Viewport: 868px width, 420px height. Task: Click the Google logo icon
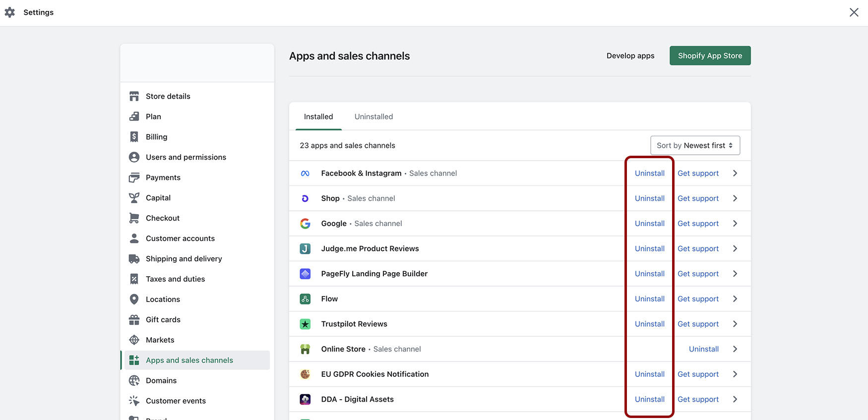(x=305, y=224)
